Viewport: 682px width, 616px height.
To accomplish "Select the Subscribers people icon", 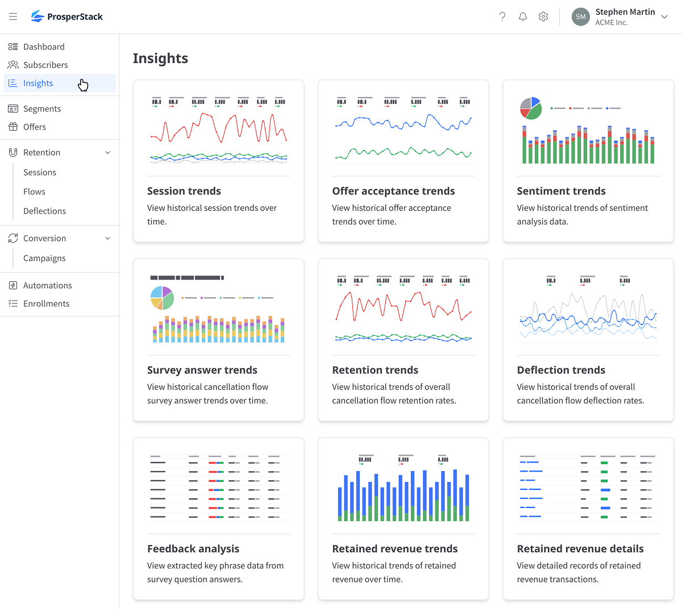I will [x=13, y=64].
